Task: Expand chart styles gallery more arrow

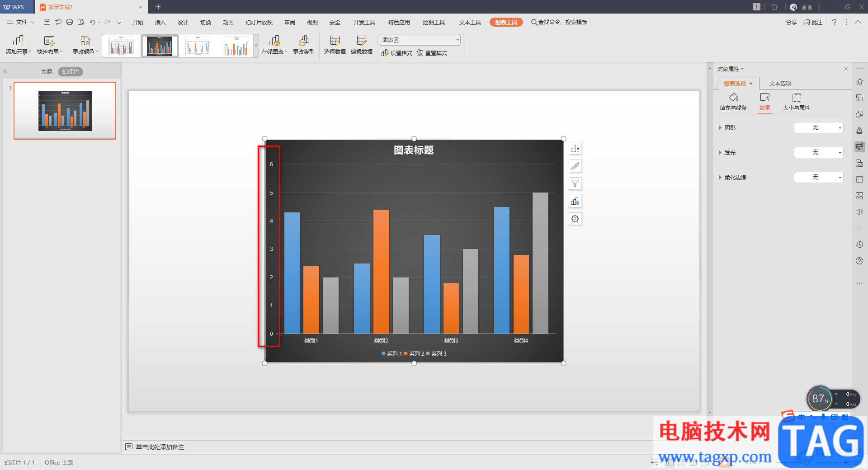Action: click(x=256, y=46)
